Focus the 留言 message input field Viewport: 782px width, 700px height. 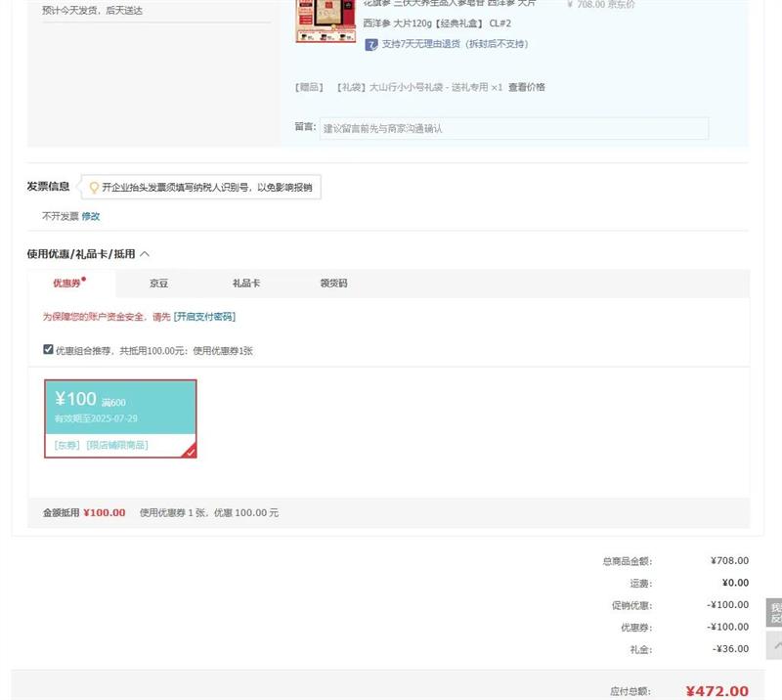(x=513, y=128)
